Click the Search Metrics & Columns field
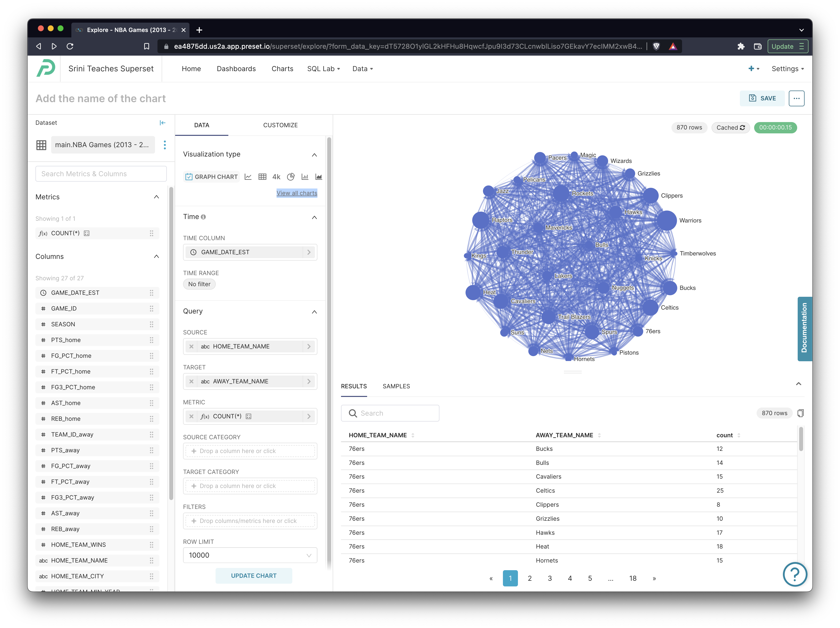 pos(101,174)
